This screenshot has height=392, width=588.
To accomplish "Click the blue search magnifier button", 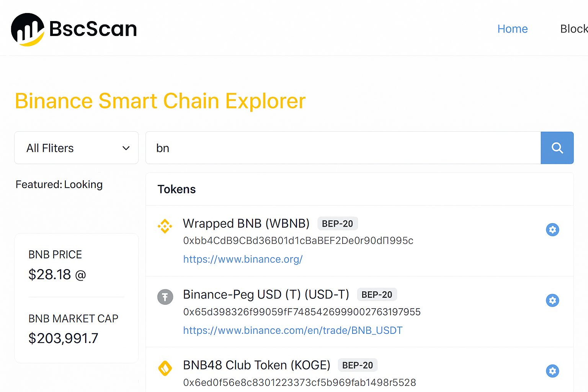I will coord(557,148).
